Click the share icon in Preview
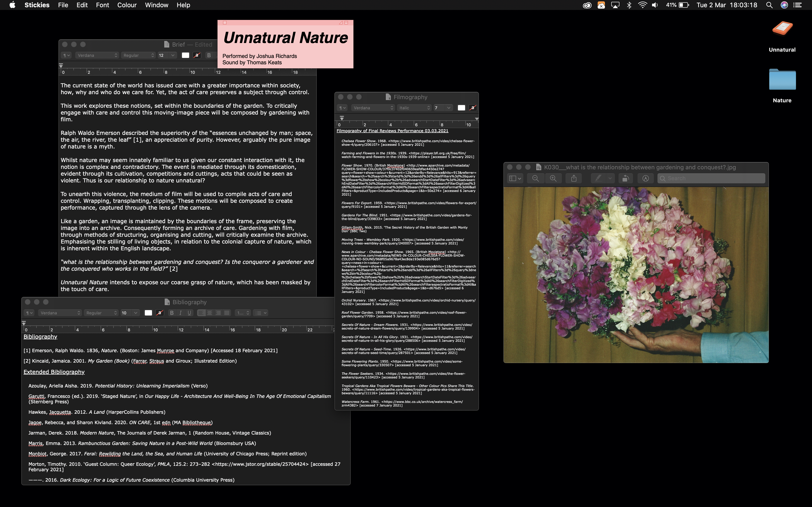Viewport: 812px width, 507px height. (x=574, y=178)
